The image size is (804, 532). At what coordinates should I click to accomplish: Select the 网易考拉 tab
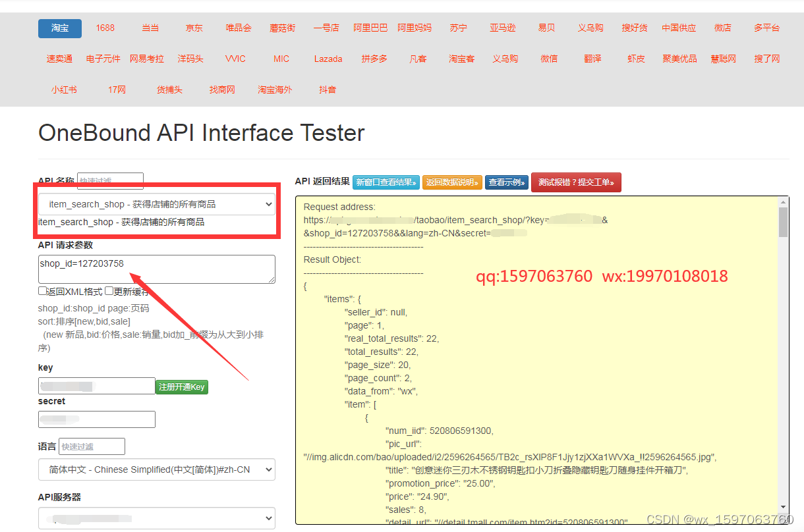147,59
